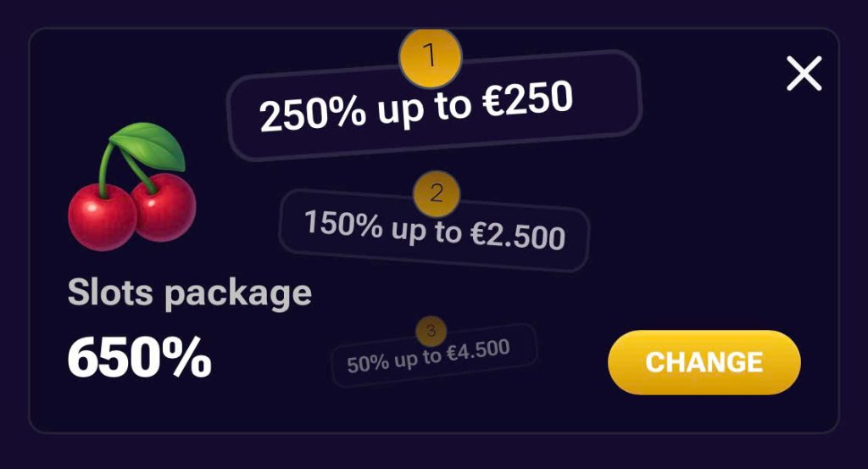Click the 650% total bonus figure
Viewport: 868px width, 469px height.
(x=140, y=357)
